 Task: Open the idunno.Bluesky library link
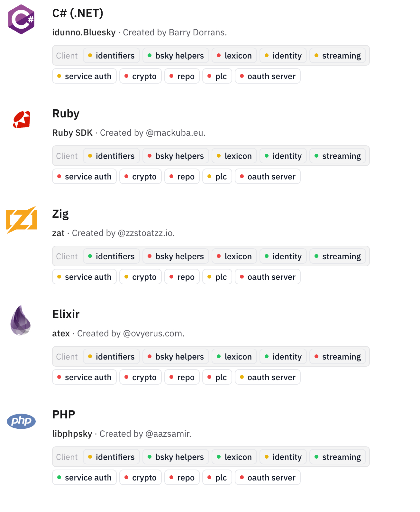[84, 32]
